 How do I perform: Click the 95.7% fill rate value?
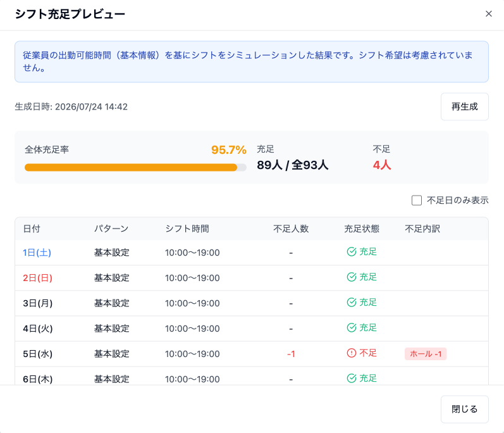(x=228, y=150)
